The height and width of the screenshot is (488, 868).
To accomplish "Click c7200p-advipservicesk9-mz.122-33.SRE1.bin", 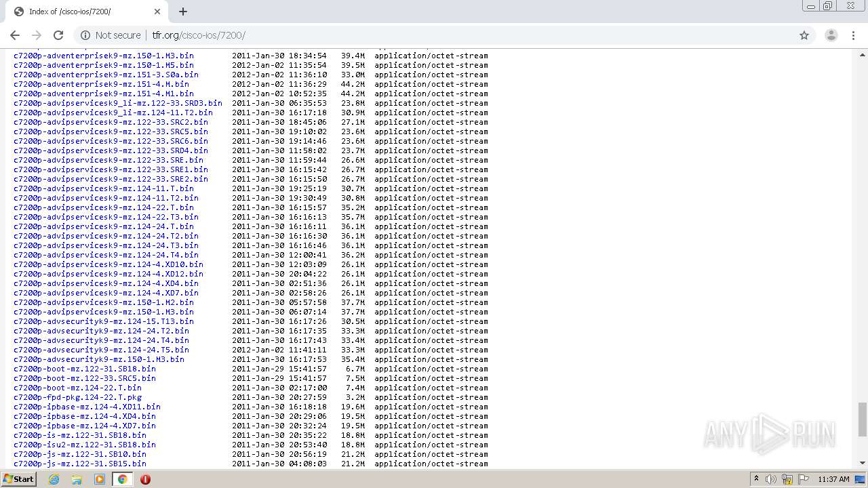I will coord(111,169).
